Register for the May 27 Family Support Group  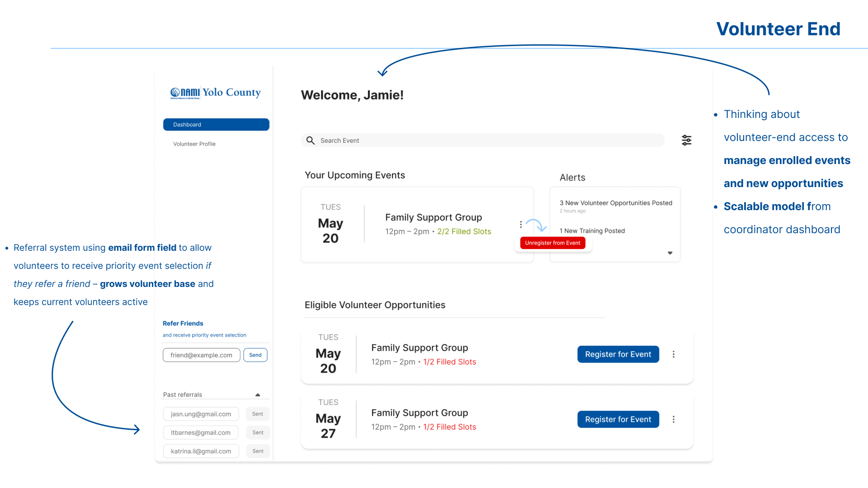618,419
